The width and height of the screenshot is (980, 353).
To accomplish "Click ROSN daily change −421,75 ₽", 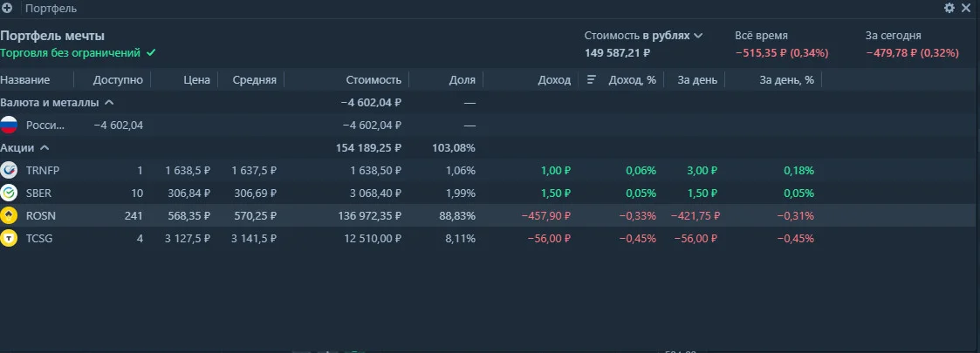I will [695, 216].
